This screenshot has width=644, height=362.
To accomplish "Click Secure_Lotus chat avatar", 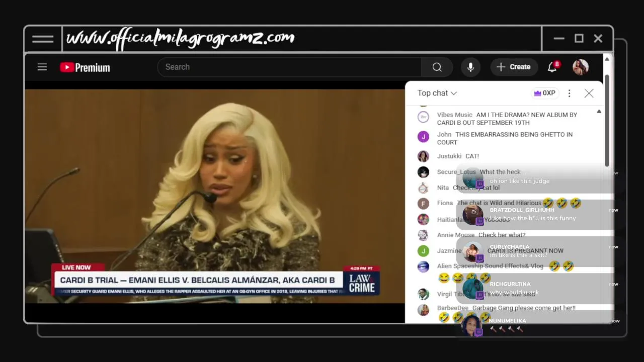I will pos(423,172).
